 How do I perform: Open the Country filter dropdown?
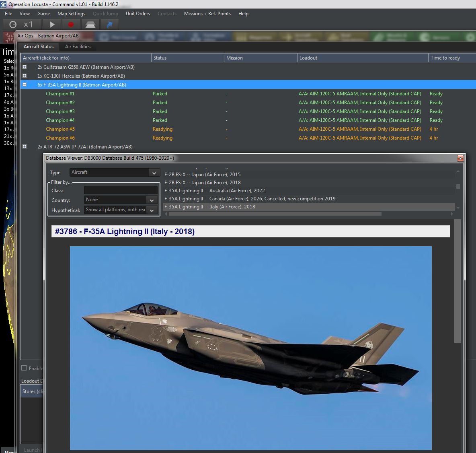coord(121,200)
